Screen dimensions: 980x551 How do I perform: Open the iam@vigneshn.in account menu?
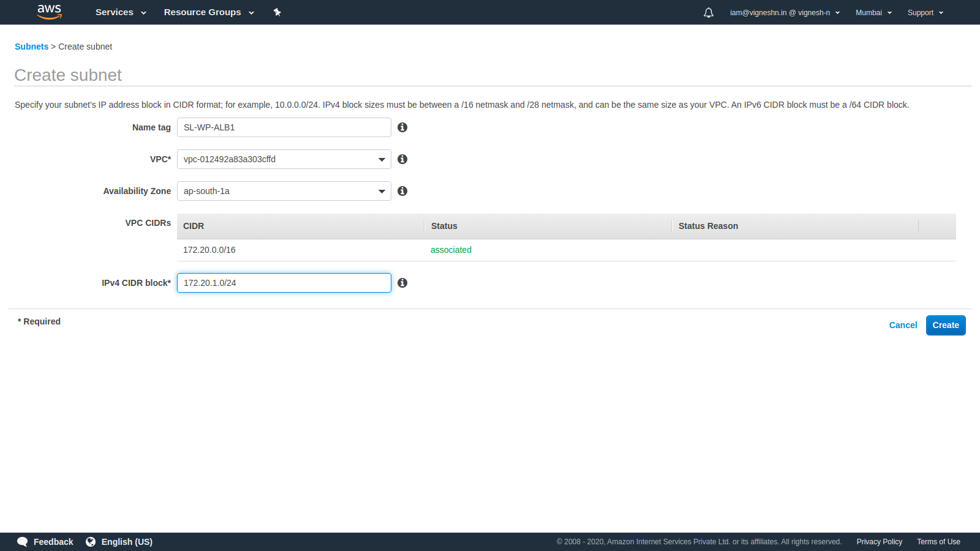[785, 12]
